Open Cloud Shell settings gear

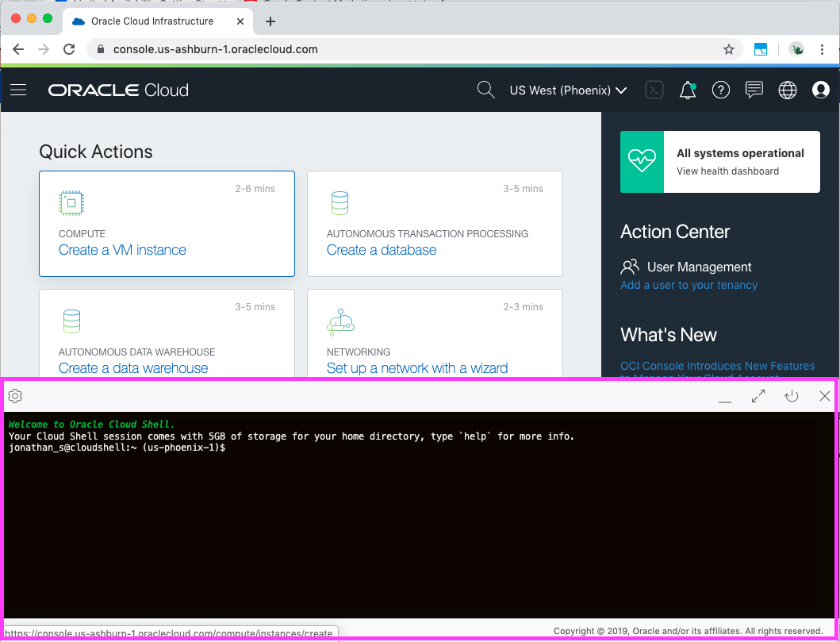[14, 395]
